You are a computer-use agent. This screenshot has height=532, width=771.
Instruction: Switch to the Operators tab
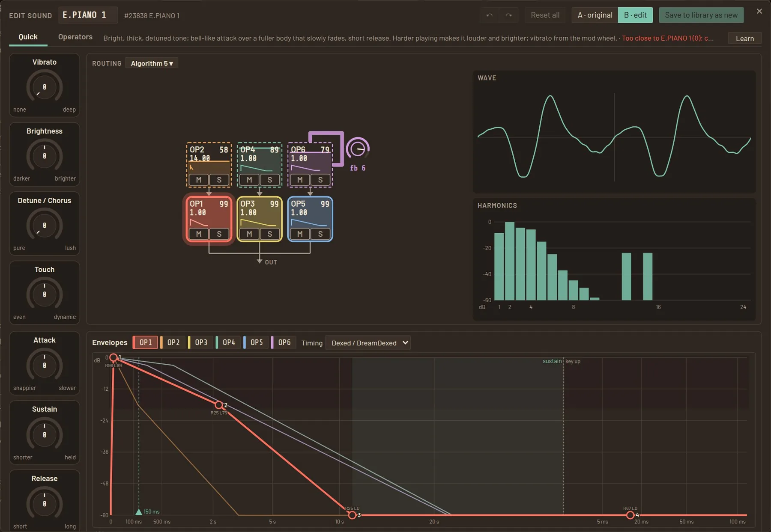[x=75, y=37]
